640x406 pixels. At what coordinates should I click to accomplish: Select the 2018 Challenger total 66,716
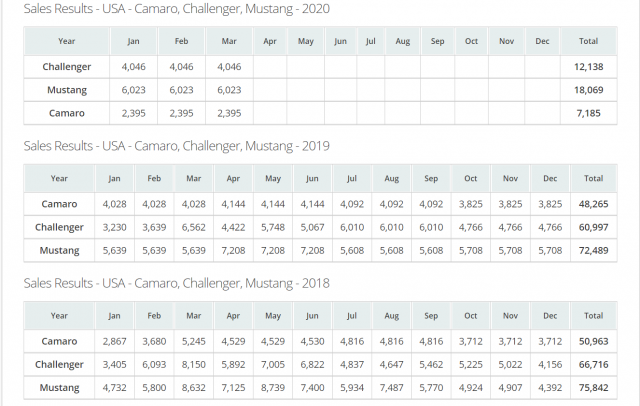(x=593, y=364)
